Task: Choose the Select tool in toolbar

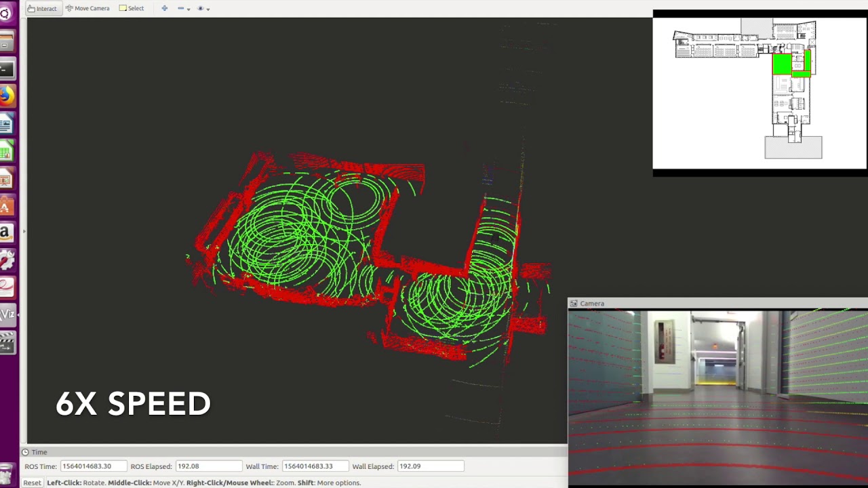Action: (132, 8)
